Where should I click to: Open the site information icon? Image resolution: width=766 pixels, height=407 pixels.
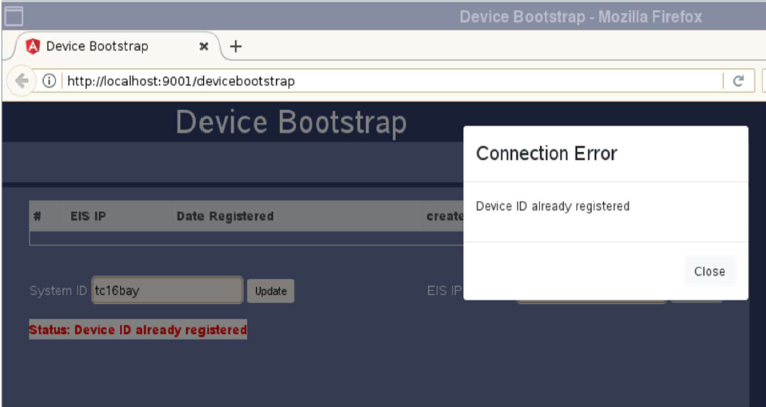(x=48, y=81)
